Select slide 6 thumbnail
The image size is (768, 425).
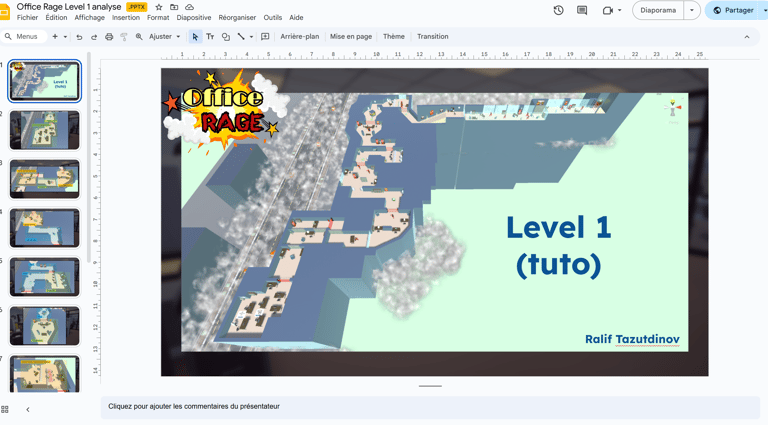tap(45, 326)
